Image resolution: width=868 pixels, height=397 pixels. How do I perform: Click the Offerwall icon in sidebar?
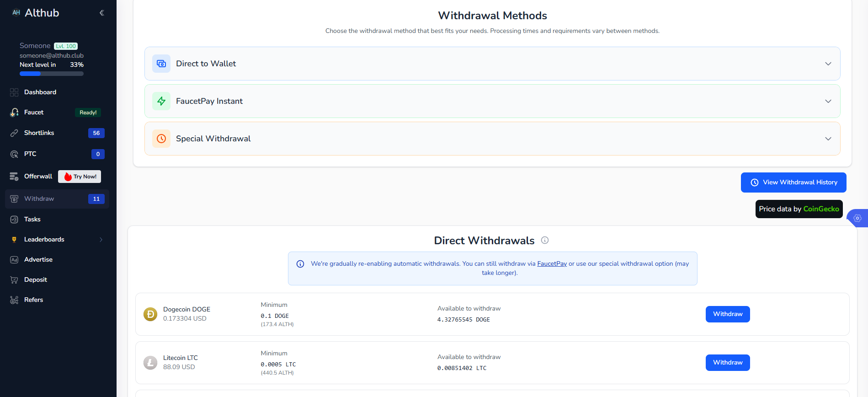click(x=14, y=177)
